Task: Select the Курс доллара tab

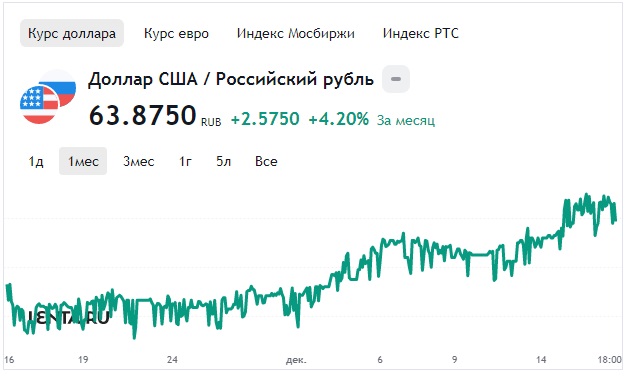Action: (x=72, y=33)
